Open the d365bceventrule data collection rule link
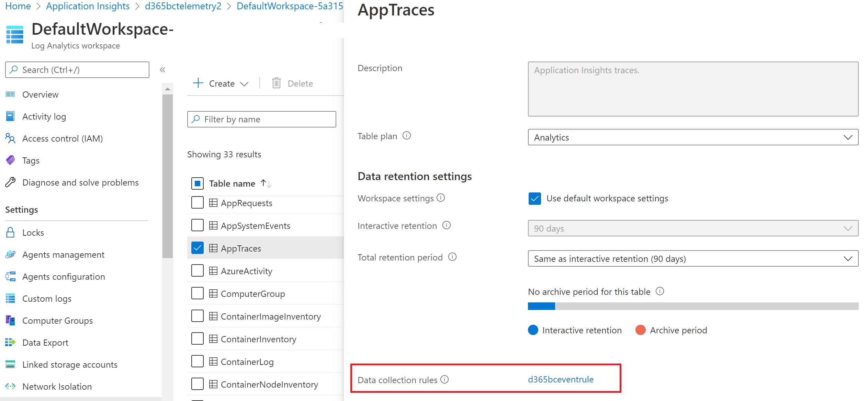This screenshot has width=868, height=401. tap(561, 379)
